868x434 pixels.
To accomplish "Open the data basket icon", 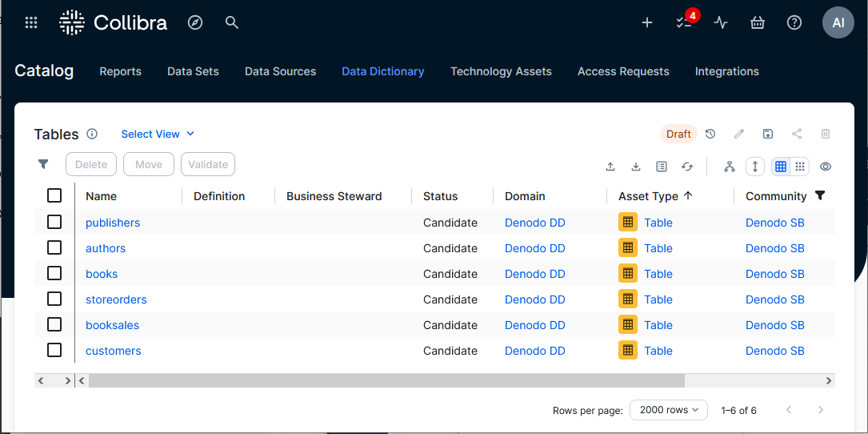I will pyautogui.click(x=758, y=22).
